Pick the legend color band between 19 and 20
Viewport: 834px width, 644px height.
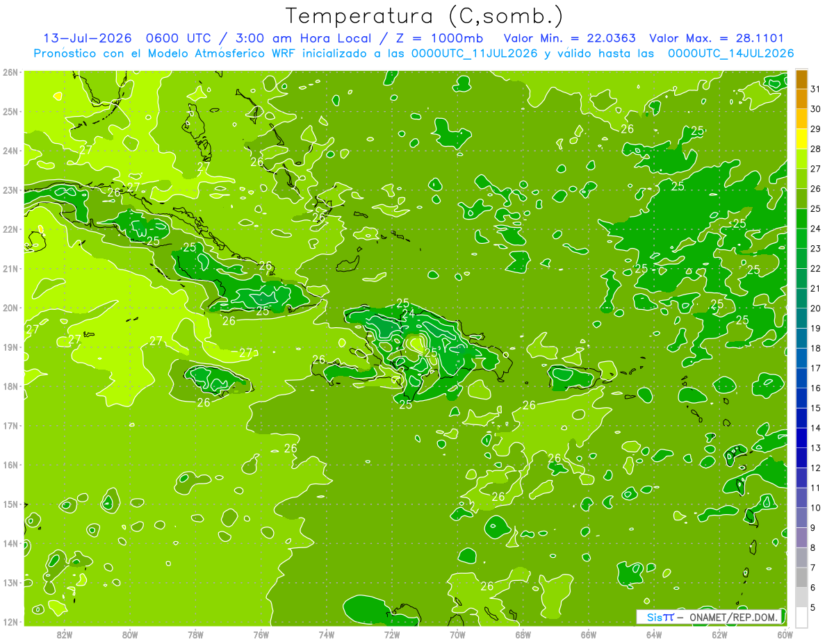[801, 318]
